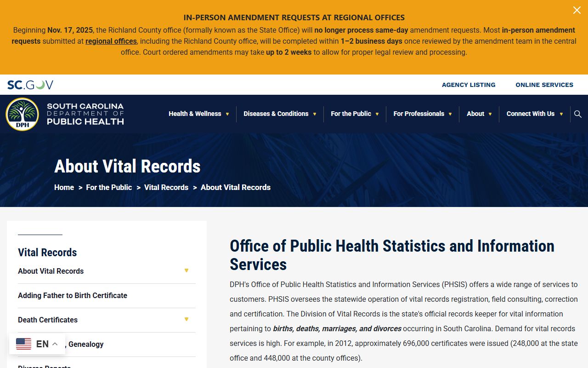This screenshot has width=588, height=368.
Task: Open Adding Father to Birth Certificate
Action: [73, 295]
